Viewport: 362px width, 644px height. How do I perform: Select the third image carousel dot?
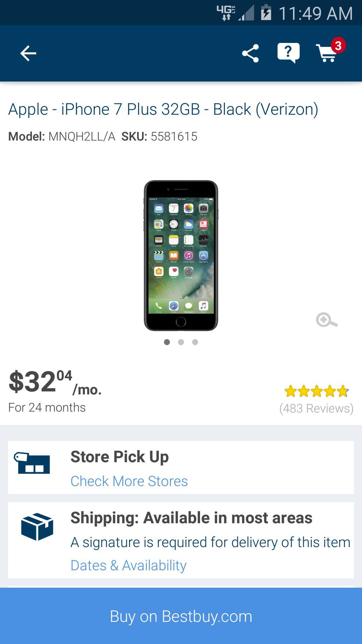(195, 342)
